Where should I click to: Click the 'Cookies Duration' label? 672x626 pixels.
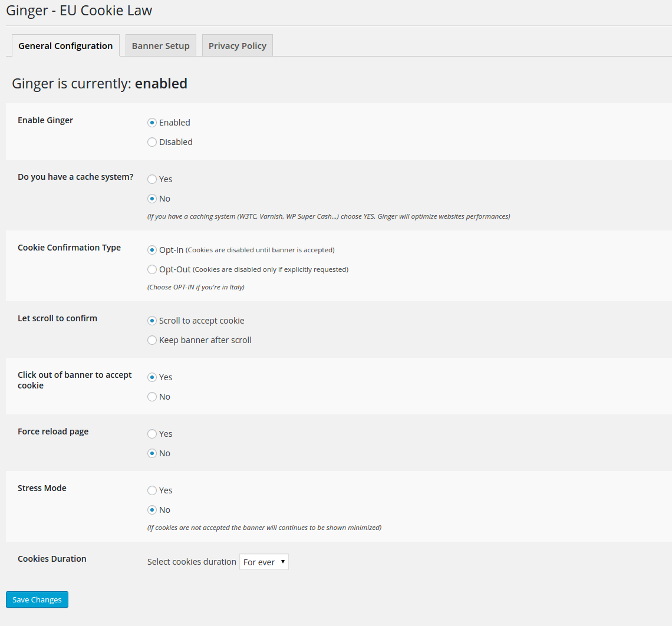point(52,559)
